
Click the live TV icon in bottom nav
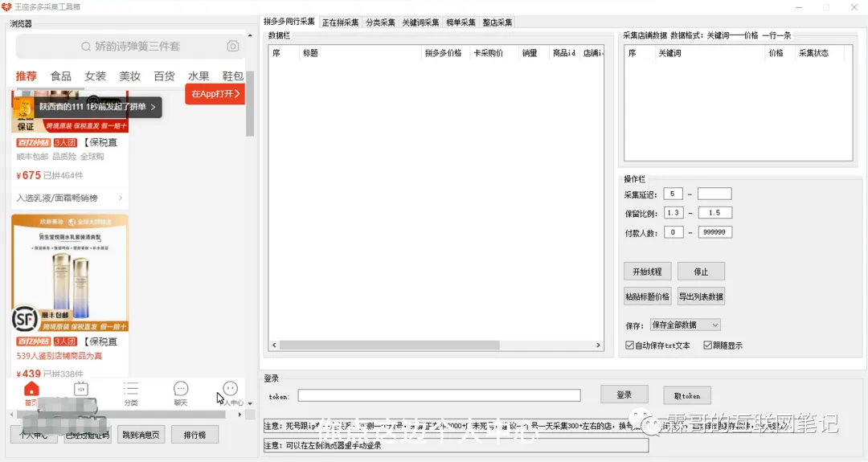[x=81, y=390]
